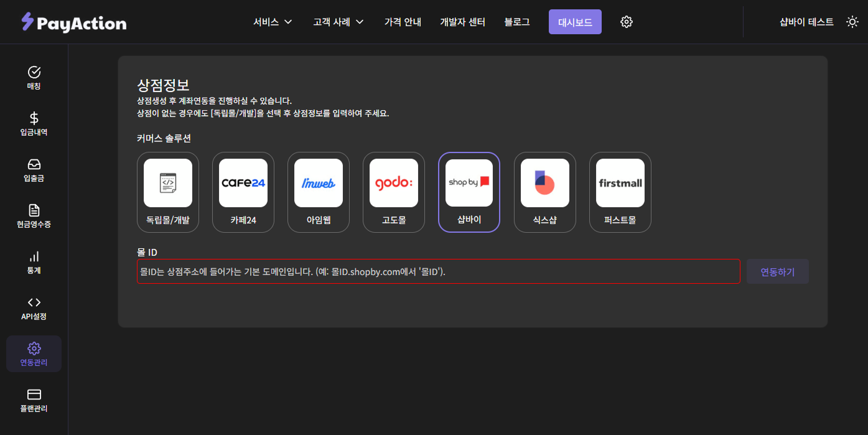
Task: Click the 몰 ID field label
Action: click(147, 252)
